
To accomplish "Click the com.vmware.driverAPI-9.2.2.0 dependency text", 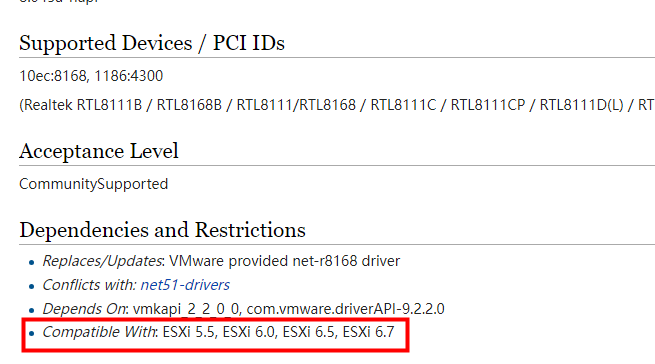I will coord(345,309).
